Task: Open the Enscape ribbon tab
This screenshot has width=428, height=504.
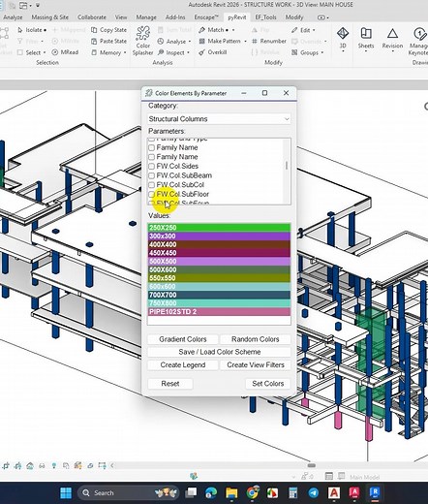Action: (x=206, y=17)
